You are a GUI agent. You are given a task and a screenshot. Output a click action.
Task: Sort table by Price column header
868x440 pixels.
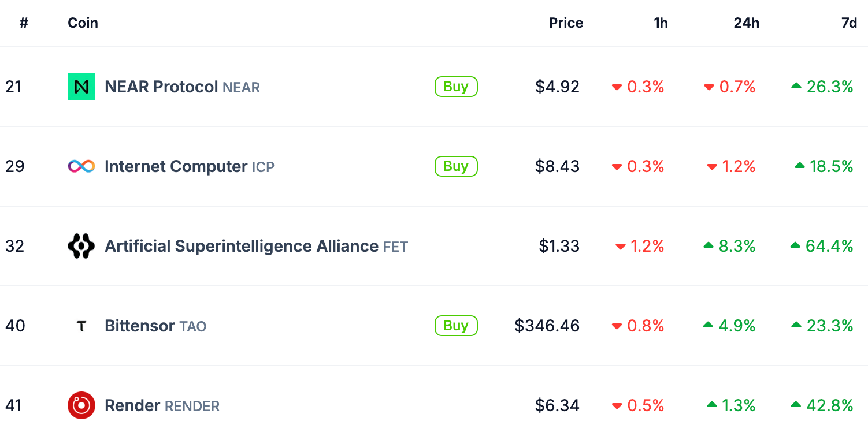click(x=566, y=23)
